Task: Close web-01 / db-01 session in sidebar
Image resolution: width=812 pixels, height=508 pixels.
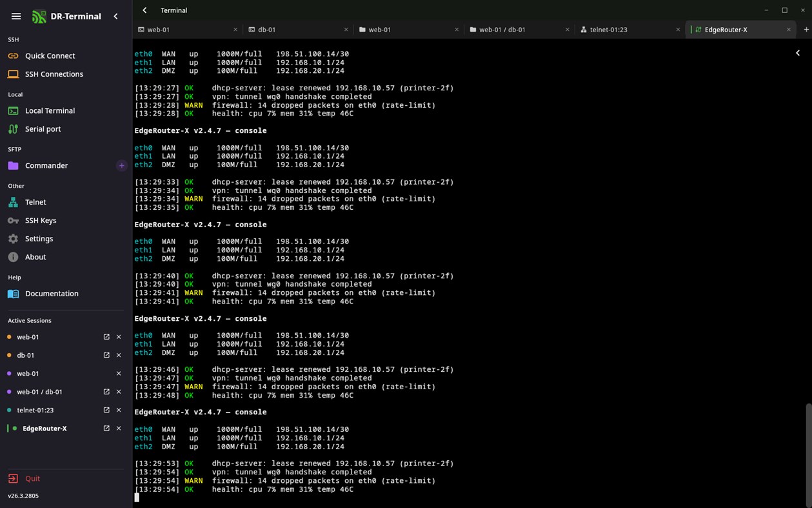Action: 119,392
